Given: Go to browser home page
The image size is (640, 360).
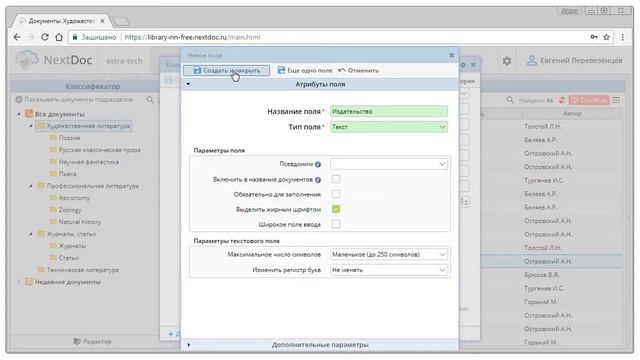Looking at the screenshot, I should (59, 37).
